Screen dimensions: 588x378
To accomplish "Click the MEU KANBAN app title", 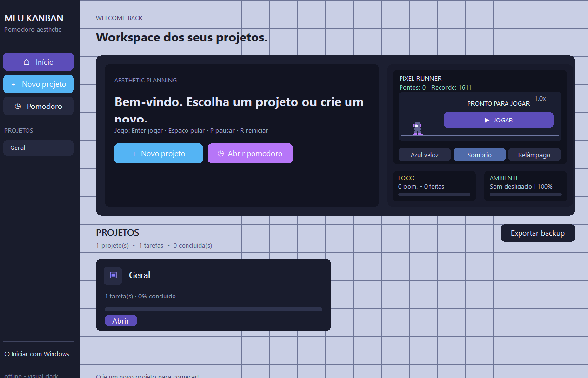I will pyautogui.click(x=34, y=18).
